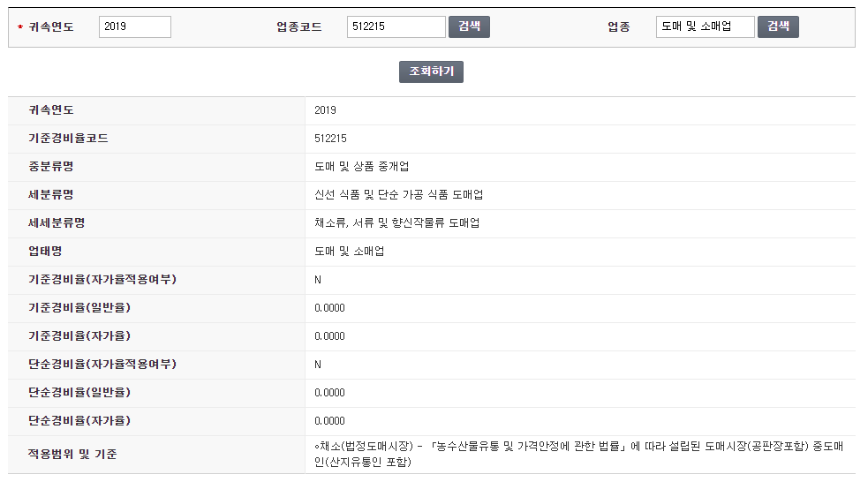Click the 단순경비율(자가율) rate value

click(329, 421)
